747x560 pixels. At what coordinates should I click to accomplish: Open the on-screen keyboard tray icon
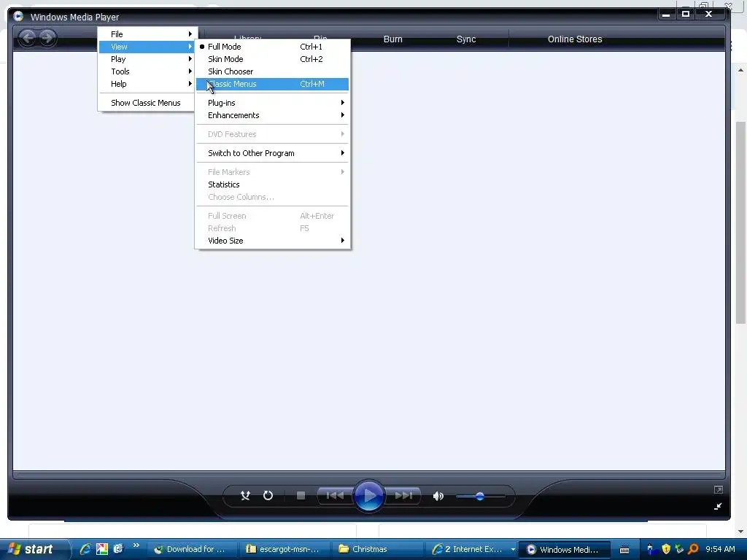(x=624, y=550)
